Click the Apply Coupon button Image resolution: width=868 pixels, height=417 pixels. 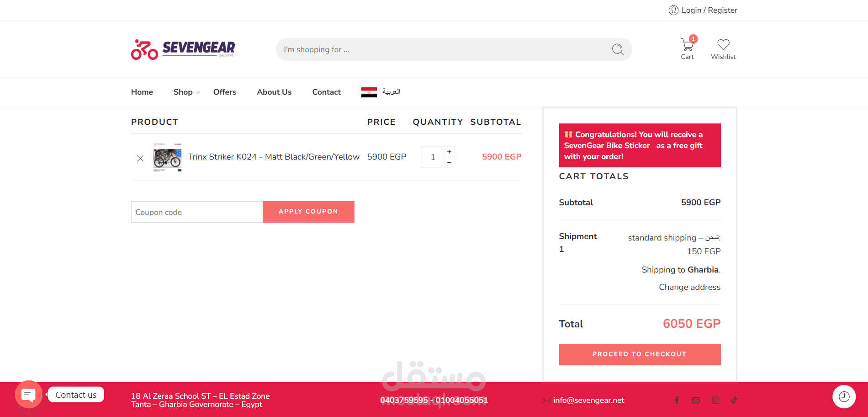pos(308,212)
